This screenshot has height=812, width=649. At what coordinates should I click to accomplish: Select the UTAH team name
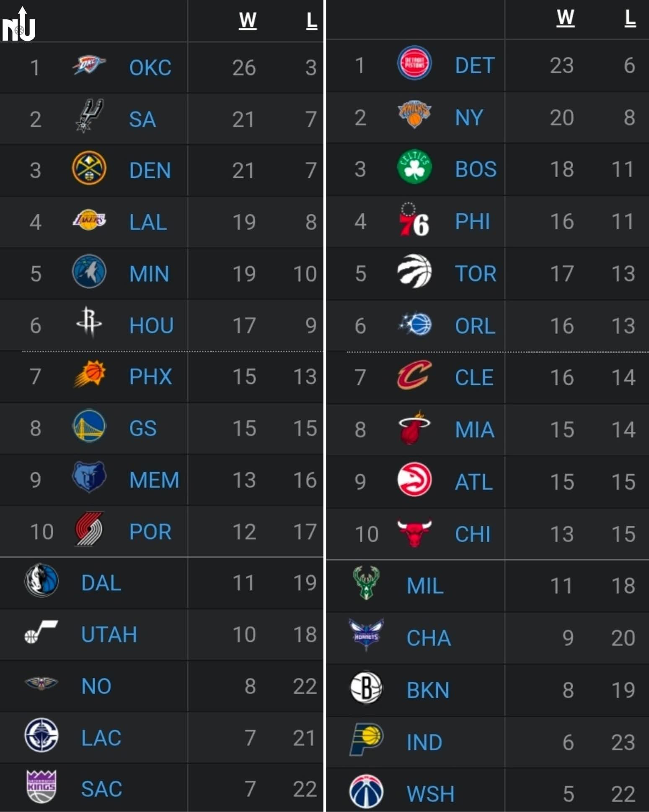point(109,634)
